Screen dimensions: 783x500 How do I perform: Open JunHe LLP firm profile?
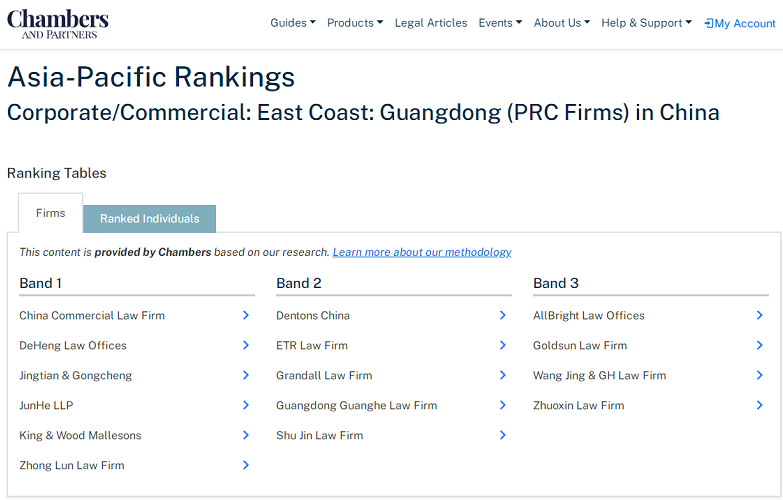tap(46, 406)
